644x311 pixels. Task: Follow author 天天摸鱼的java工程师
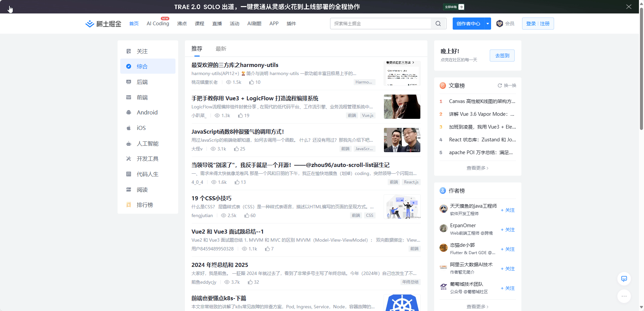pyautogui.click(x=508, y=210)
